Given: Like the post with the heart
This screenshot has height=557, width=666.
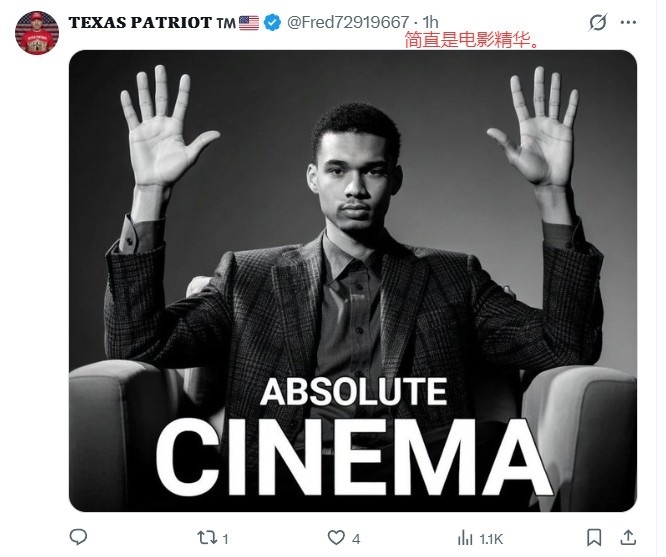Looking at the screenshot, I should point(336,537).
